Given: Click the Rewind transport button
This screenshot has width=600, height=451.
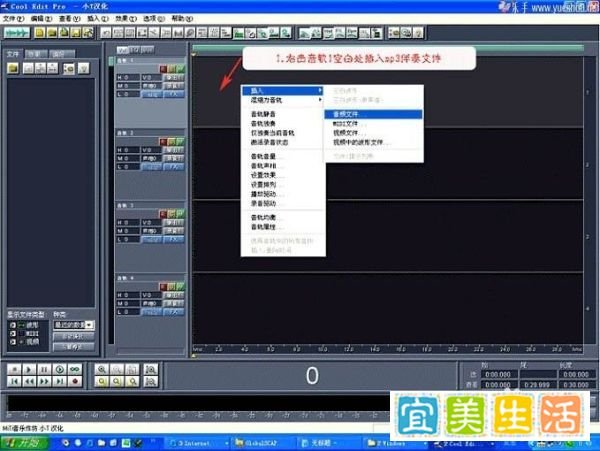Looking at the screenshot, I should [29, 381].
